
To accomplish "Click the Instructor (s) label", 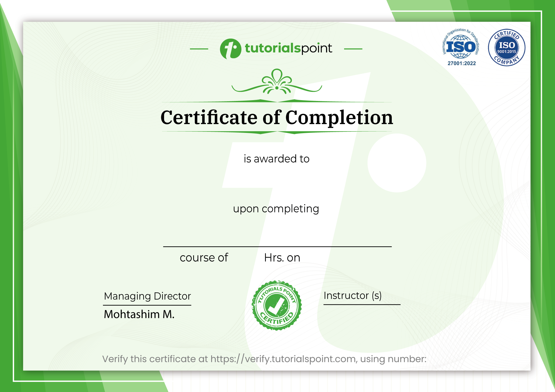I will click(x=352, y=295).
